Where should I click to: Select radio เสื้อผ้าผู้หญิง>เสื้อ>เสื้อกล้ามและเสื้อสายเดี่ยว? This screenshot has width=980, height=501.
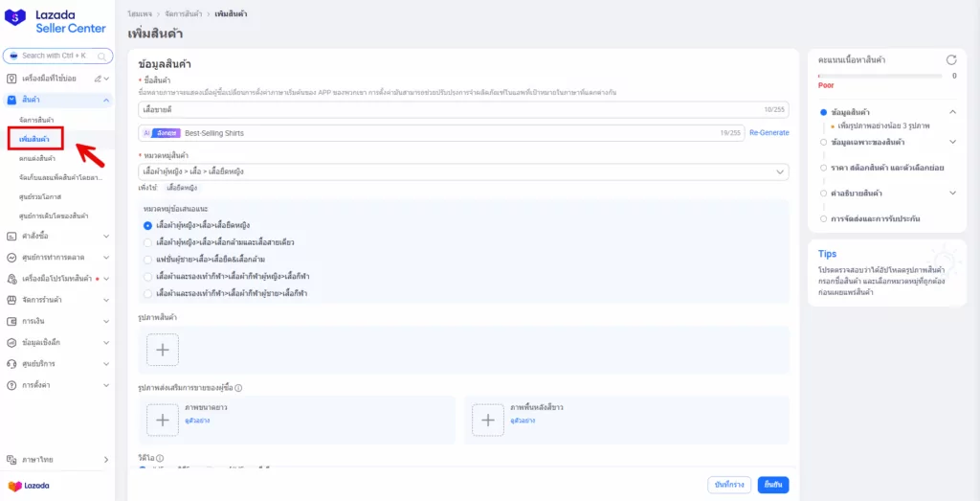pos(147,242)
